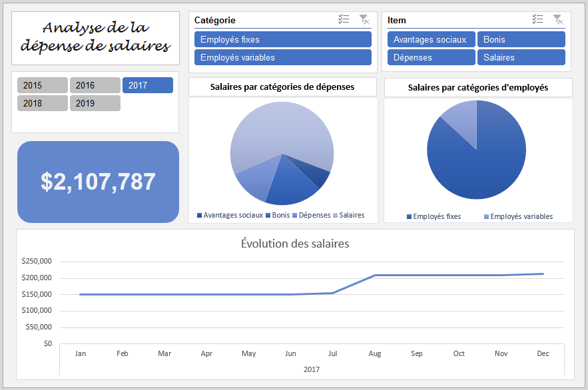Toggle the Dépenses filter
Viewport: 588px width, 390px height.
click(x=431, y=58)
